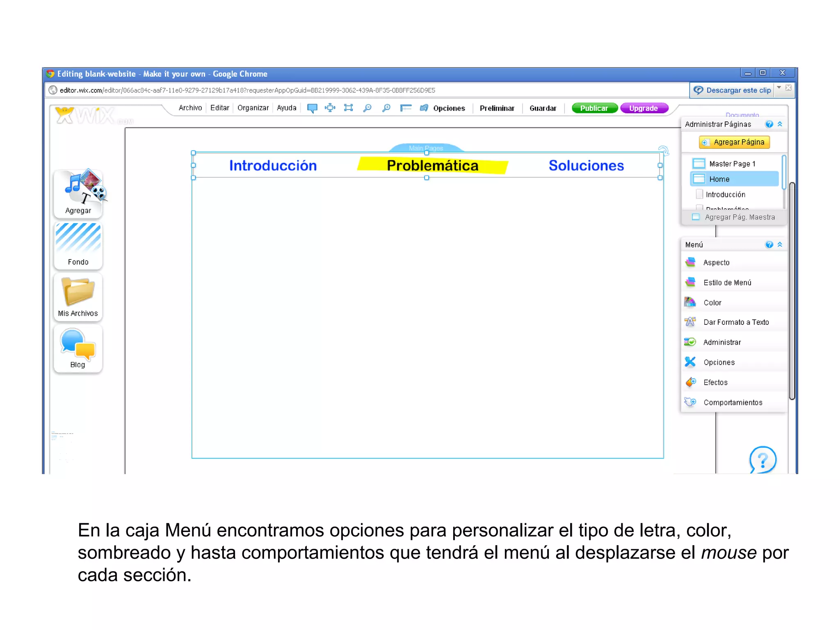Image resolution: width=840 pixels, height=630 pixels.
Task: Collapse the Administrar Páginas panel
Action: click(x=780, y=124)
